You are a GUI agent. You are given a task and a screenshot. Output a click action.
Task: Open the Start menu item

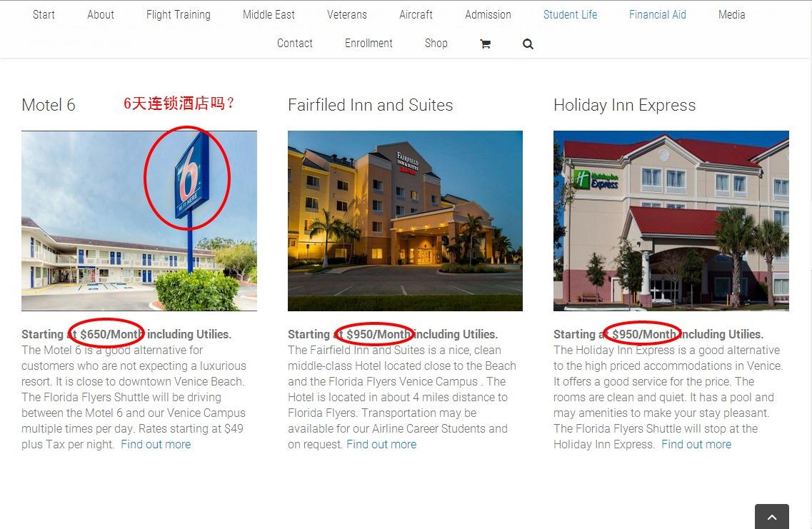[44, 14]
